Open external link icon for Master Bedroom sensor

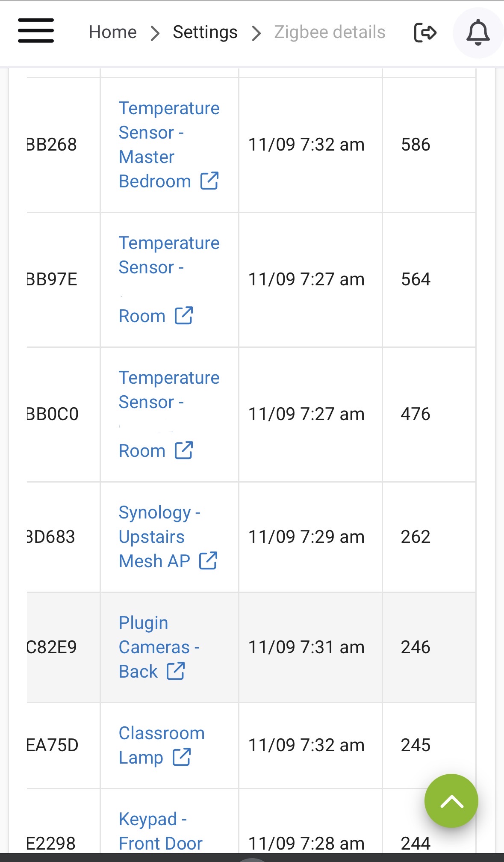coord(209,181)
